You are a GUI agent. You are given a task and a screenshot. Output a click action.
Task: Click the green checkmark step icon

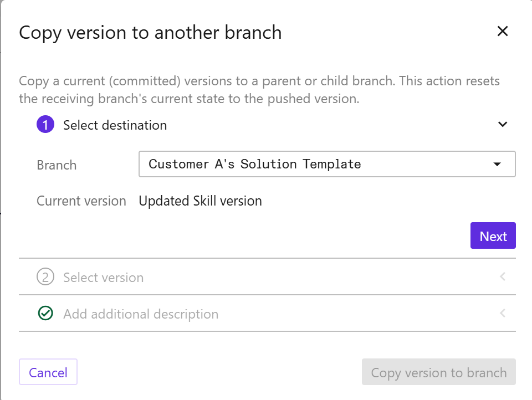click(x=45, y=314)
